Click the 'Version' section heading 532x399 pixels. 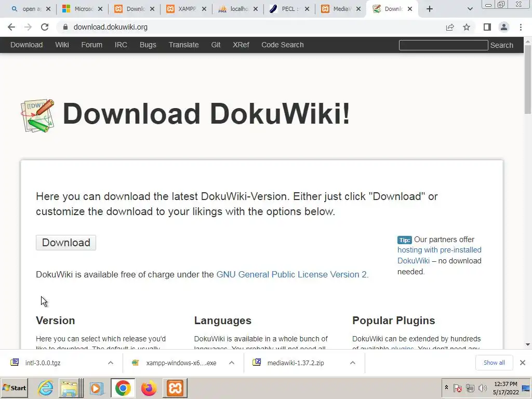(x=55, y=321)
